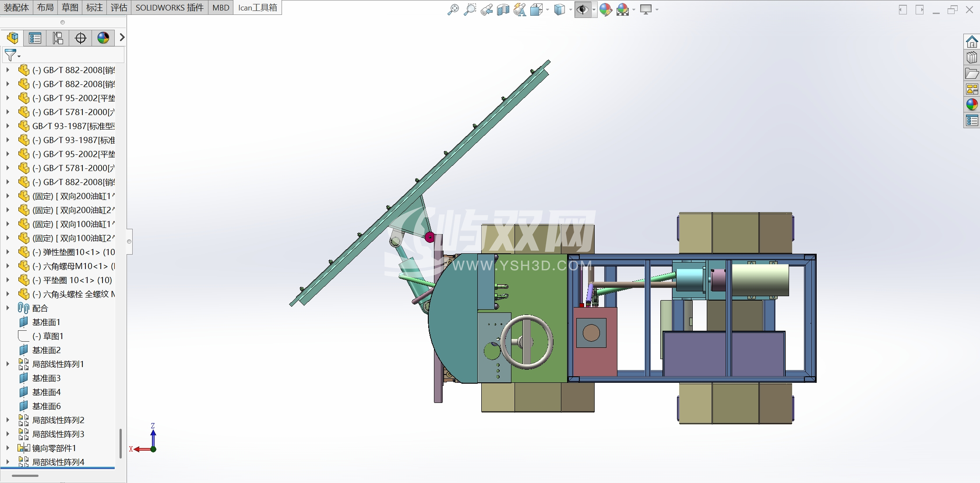Toggle Hide/Show Items eye button
The image size is (980, 483).
tap(582, 9)
